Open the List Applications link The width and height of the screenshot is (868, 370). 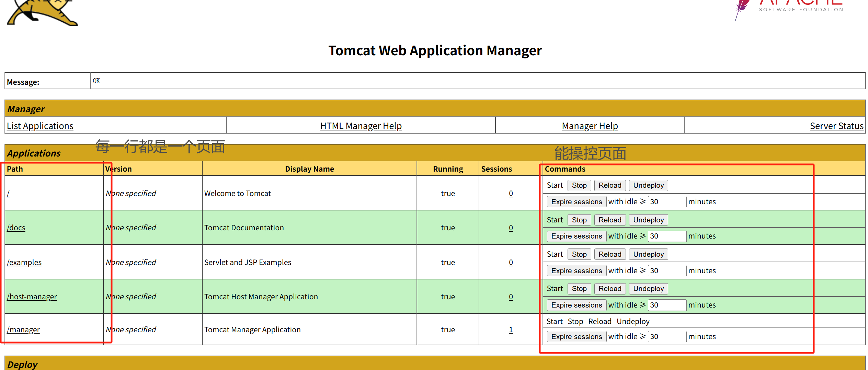(x=40, y=126)
